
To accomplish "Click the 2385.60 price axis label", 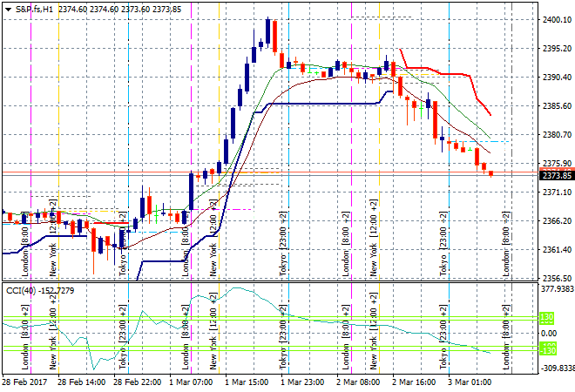I will click(x=555, y=106).
